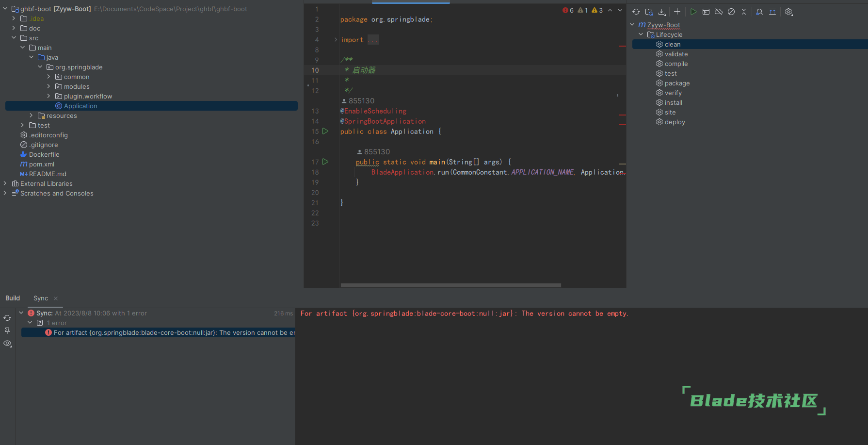Go to next highlighted error arrow

click(620, 10)
